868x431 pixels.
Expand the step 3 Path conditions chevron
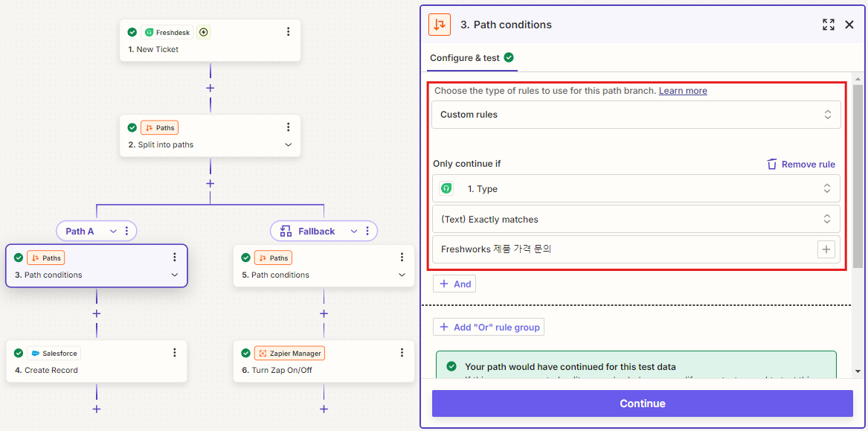pyautogui.click(x=174, y=275)
